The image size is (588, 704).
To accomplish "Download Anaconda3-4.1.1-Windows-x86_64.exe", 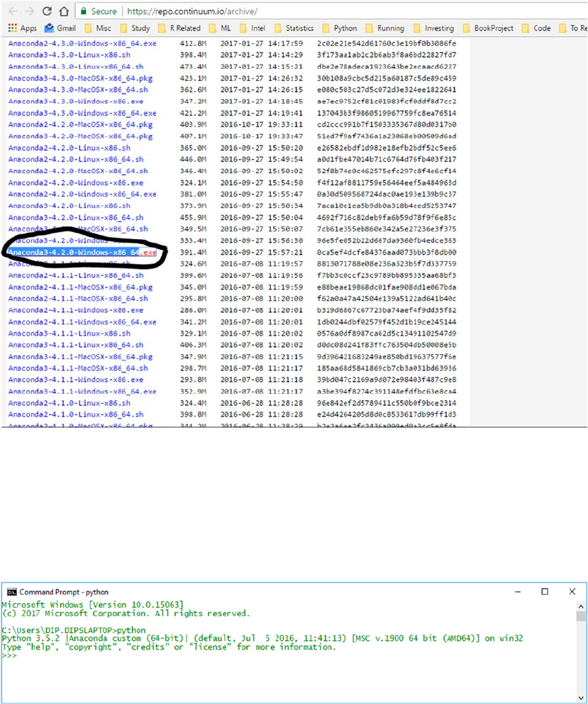I will coord(82,392).
